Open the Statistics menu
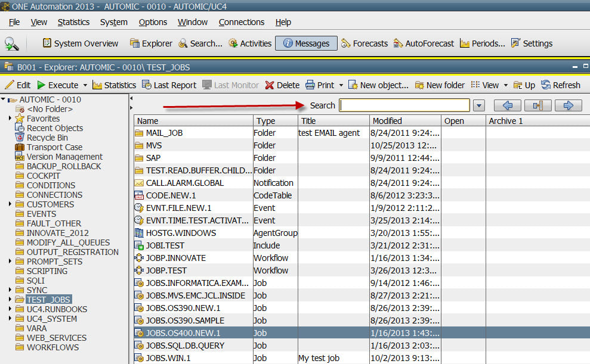 [73, 22]
